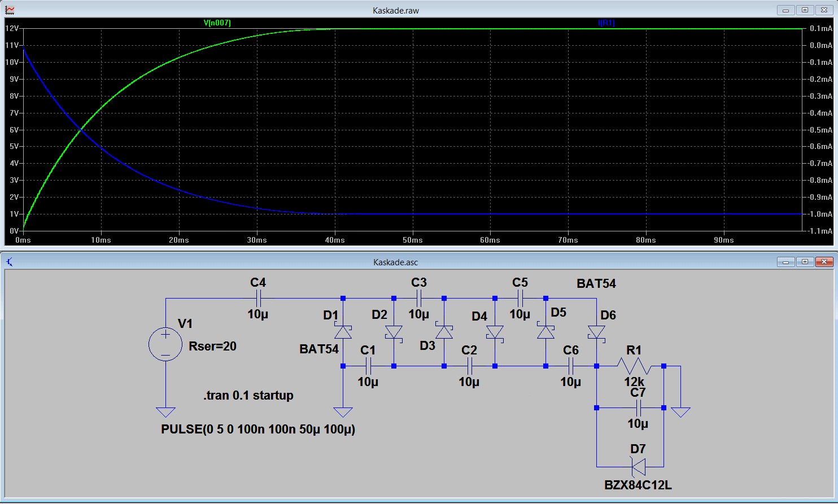The image size is (838, 504).
Task: Click the BAT54 label above D6
Action: tap(596, 284)
